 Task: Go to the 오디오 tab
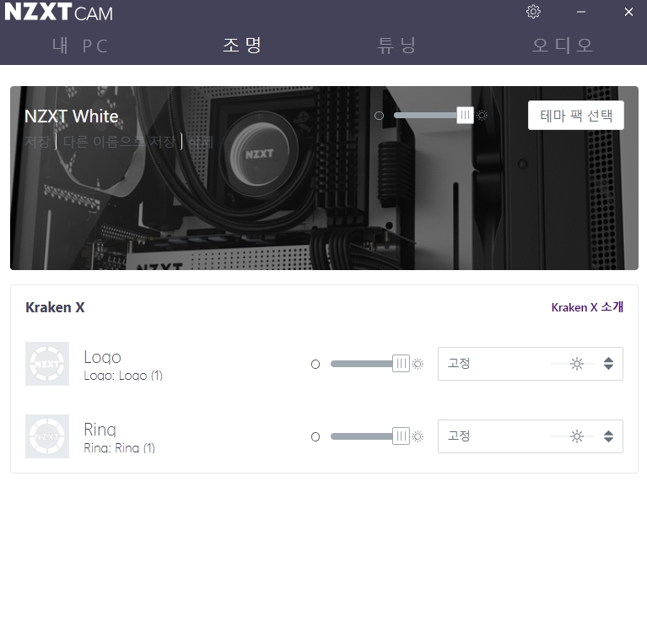563,46
